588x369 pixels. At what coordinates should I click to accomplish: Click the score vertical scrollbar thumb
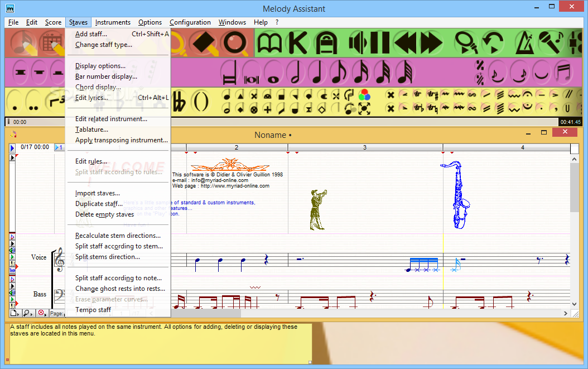tap(574, 189)
